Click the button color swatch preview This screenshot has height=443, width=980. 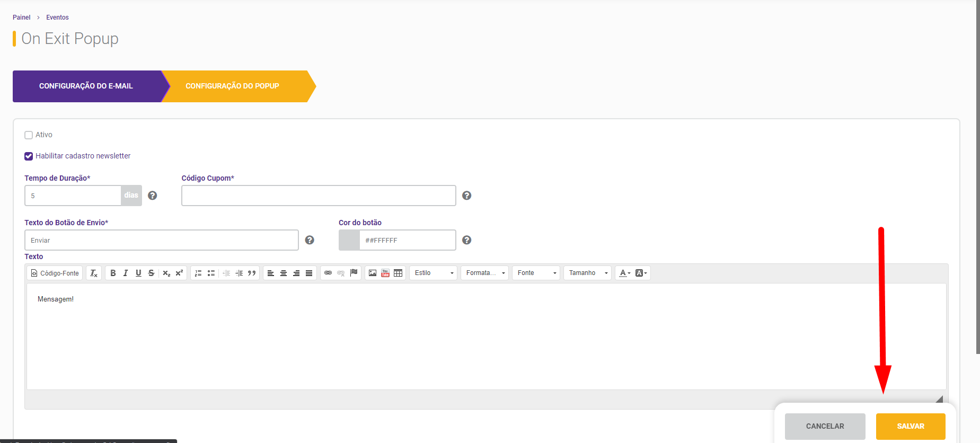tap(349, 240)
